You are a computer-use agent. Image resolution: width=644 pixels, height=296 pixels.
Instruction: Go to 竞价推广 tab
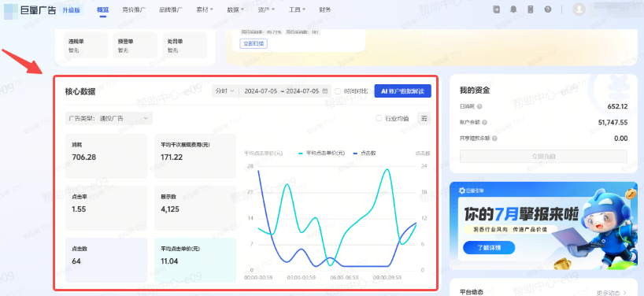coord(134,9)
